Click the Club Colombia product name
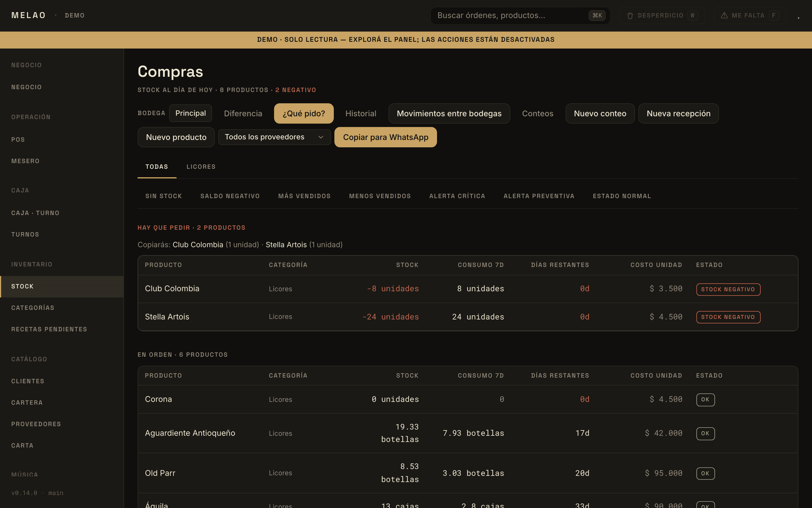 172,289
